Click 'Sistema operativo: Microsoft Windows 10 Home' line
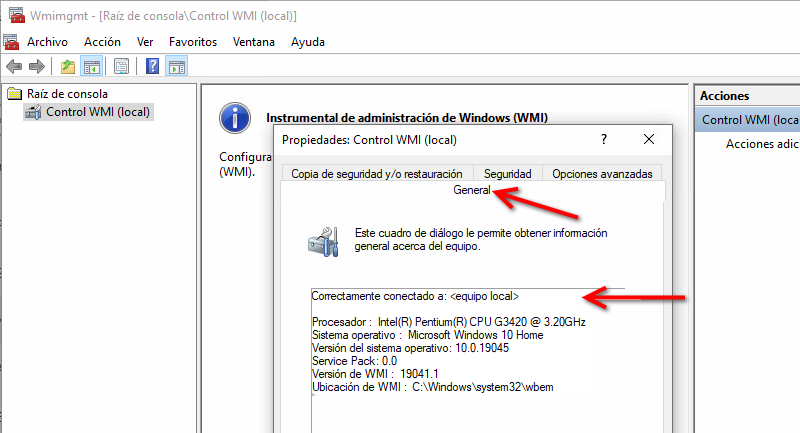Image resolution: width=800 pixels, height=433 pixels. pyautogui.click(x=428, y=335)
